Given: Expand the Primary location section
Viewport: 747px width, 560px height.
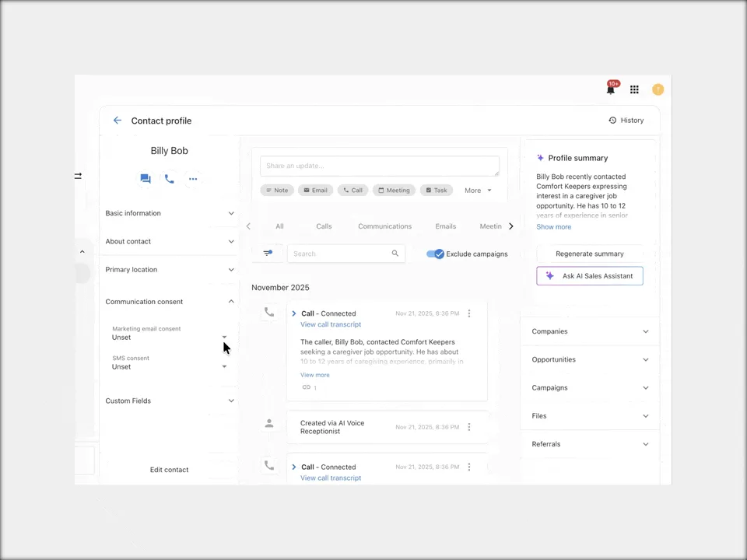Looking at the screenshot, I should click(x=169, y=270).
